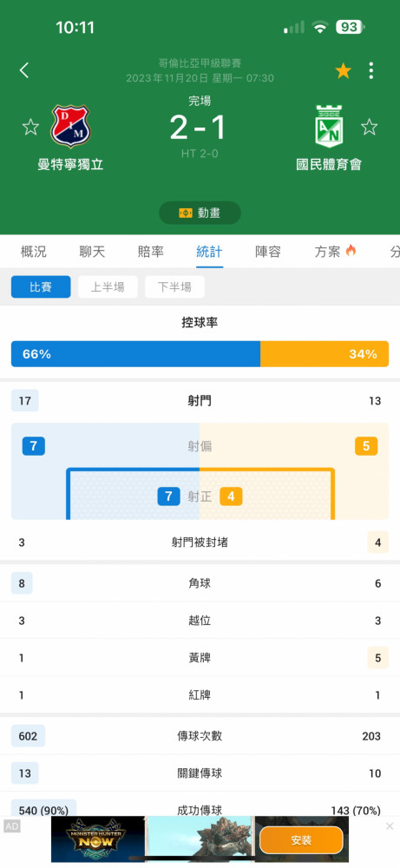400x868 pixels.
Task: Open the 方案 tab with flame icon
Action: [335, 252]
